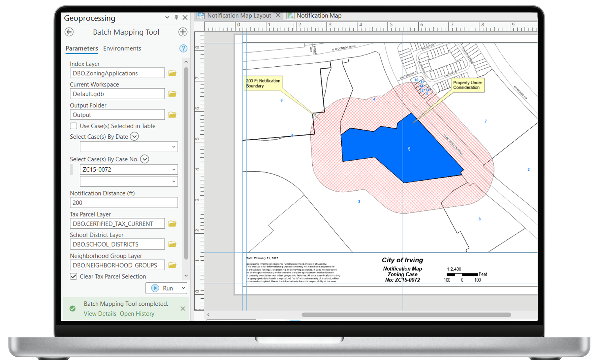Image resolution: width=599 pixels, height=364 pixels.
Task: Pin the Geoprocessing pane
Action: (x=176, y=18)
